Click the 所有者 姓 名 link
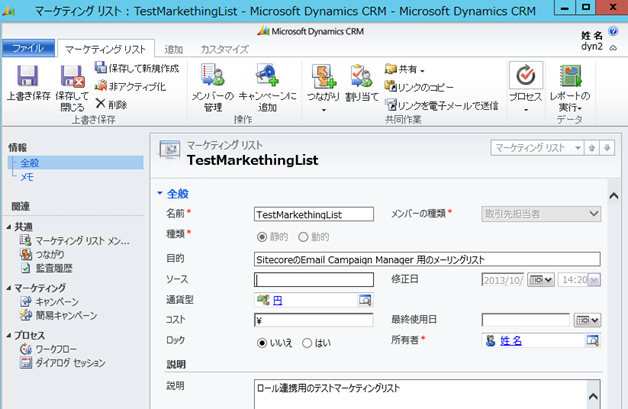Image resolution: width=628 pixels, height=409 pixels. point(511,341)
